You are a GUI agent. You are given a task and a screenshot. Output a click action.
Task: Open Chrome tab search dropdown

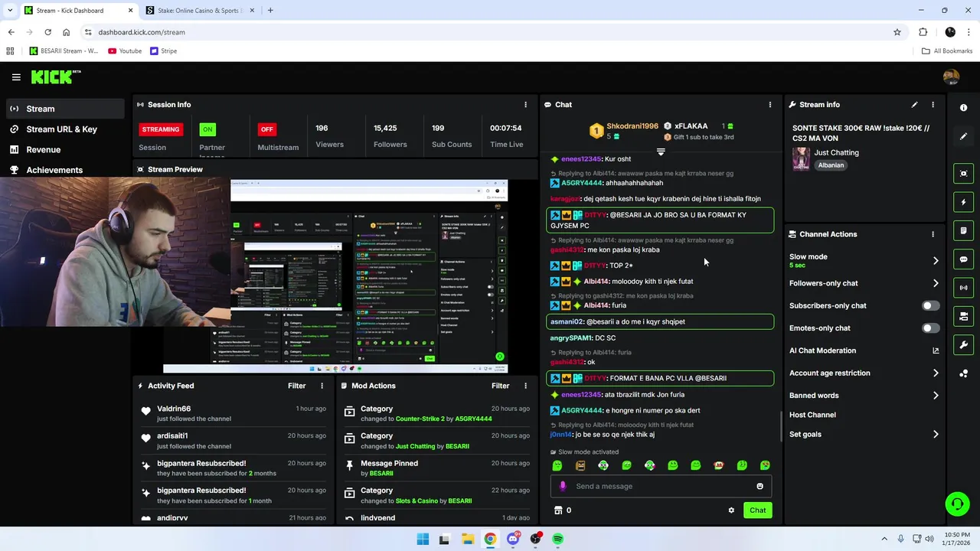(10, 11)
